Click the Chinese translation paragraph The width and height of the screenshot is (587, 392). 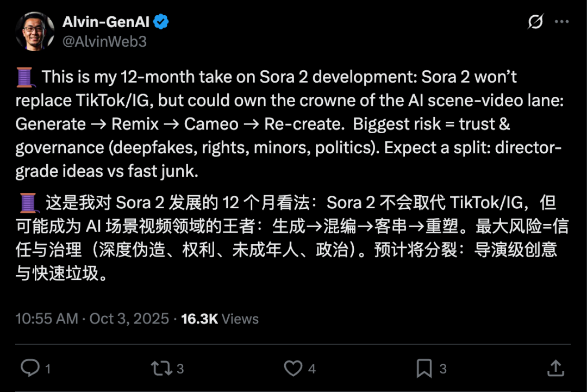288,238
